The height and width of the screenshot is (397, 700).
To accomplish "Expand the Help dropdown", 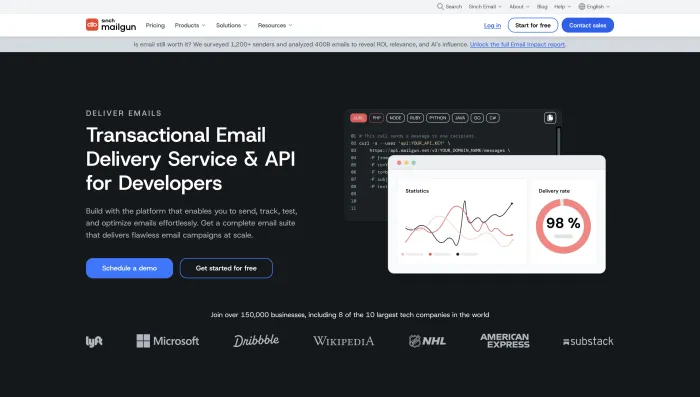I will pos(562,7).
